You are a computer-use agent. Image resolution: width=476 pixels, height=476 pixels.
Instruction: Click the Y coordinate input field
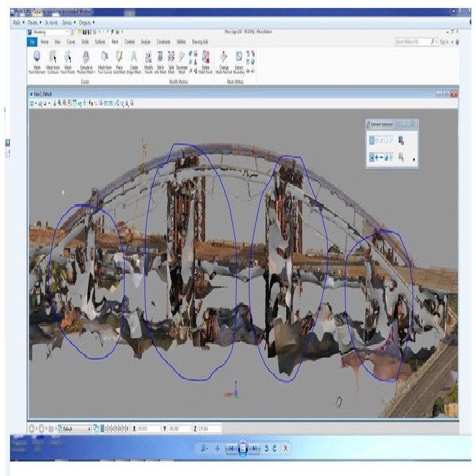(179, 429)
